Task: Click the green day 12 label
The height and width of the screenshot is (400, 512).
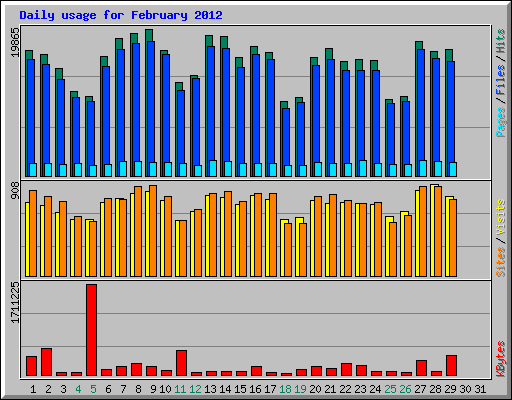Action: 195,389
